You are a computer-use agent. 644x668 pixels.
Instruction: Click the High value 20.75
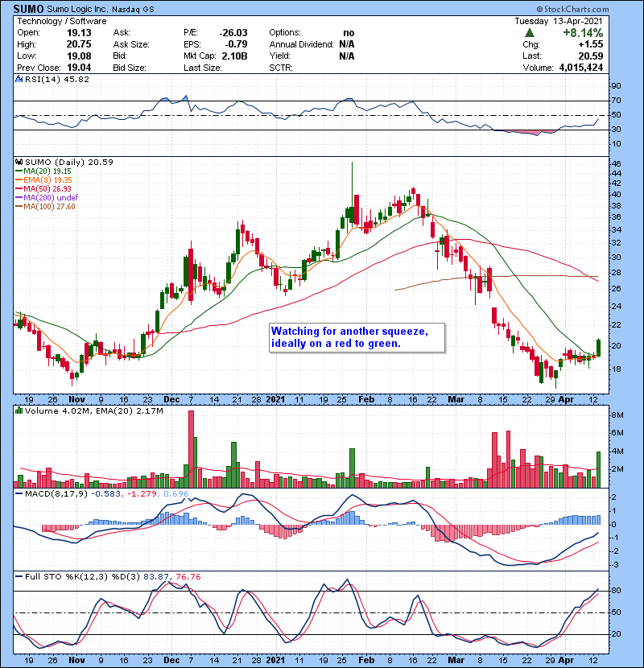pos(79,44)
